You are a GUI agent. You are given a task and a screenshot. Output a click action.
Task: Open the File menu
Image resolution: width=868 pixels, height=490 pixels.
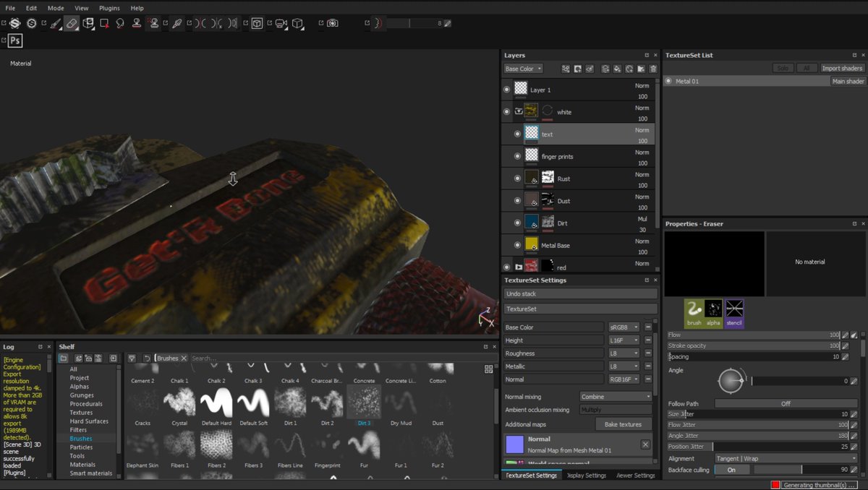10,8
